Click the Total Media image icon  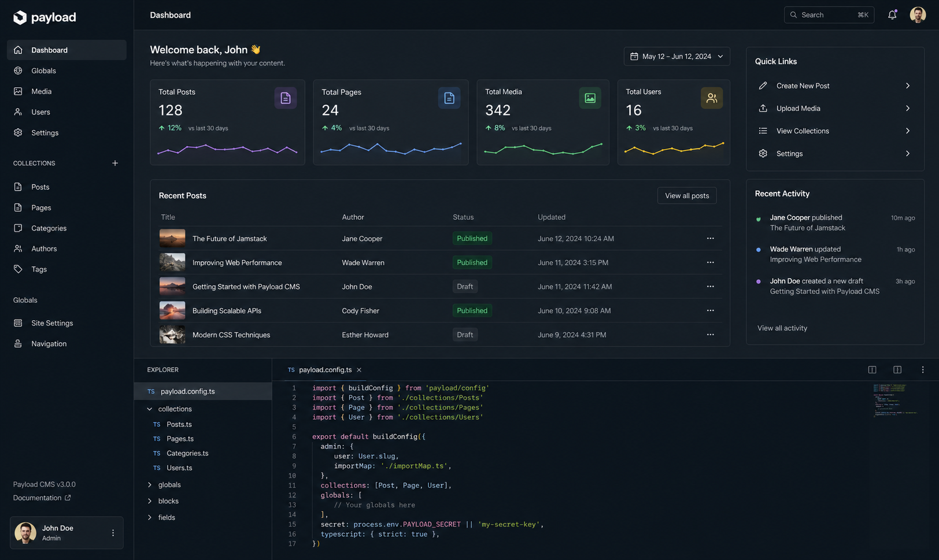(x=590, y=98)
